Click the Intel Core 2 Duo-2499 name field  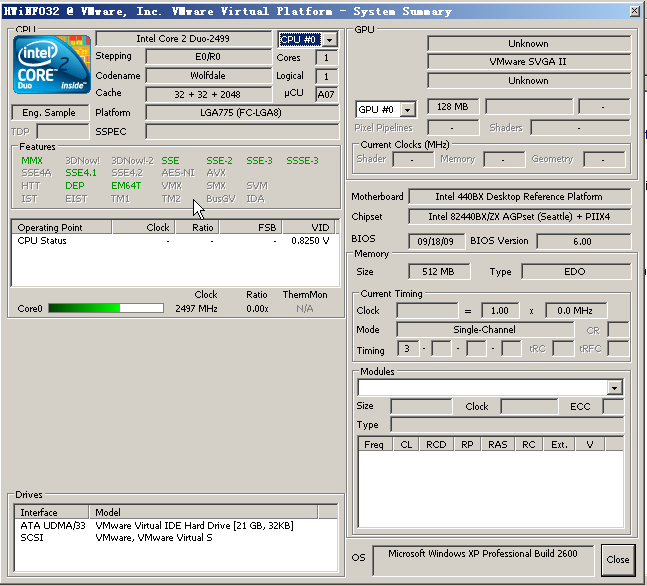tap(182, 39)
